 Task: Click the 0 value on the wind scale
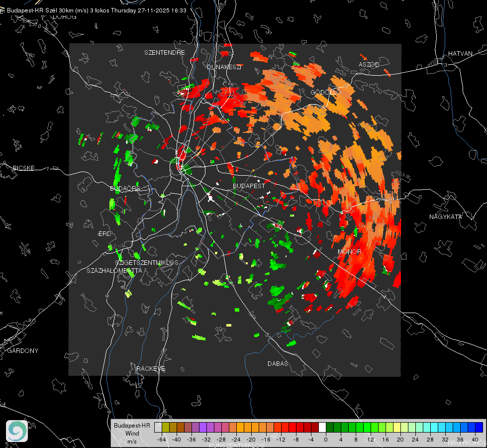point(326,440)
